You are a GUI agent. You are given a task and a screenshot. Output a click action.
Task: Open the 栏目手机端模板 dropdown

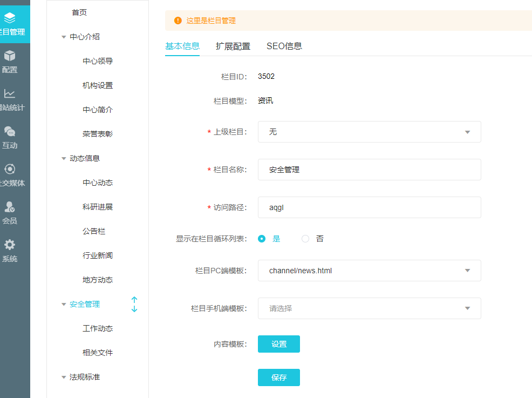coord(369,308)
